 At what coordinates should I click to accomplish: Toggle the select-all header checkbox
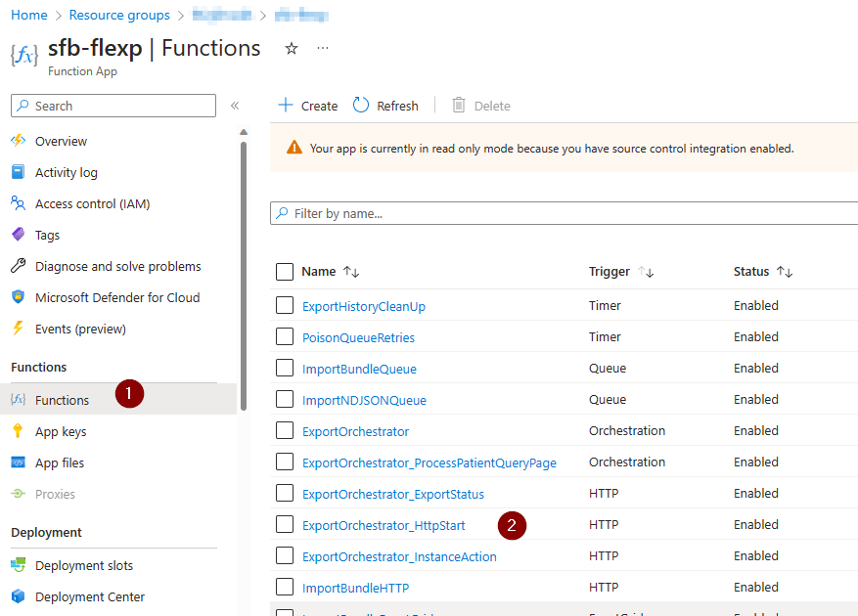coord(285,272)
